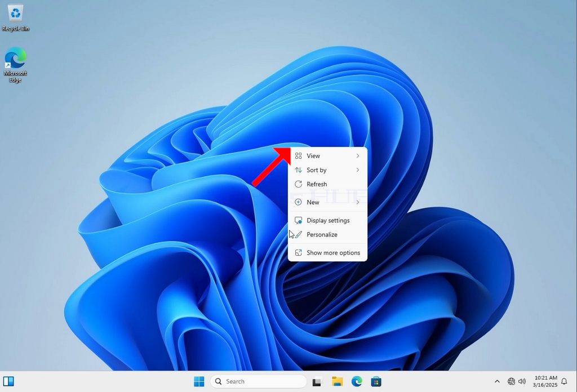577x392 pixels.
Task: Open the notification bell icon
Action: coord(564,381)
